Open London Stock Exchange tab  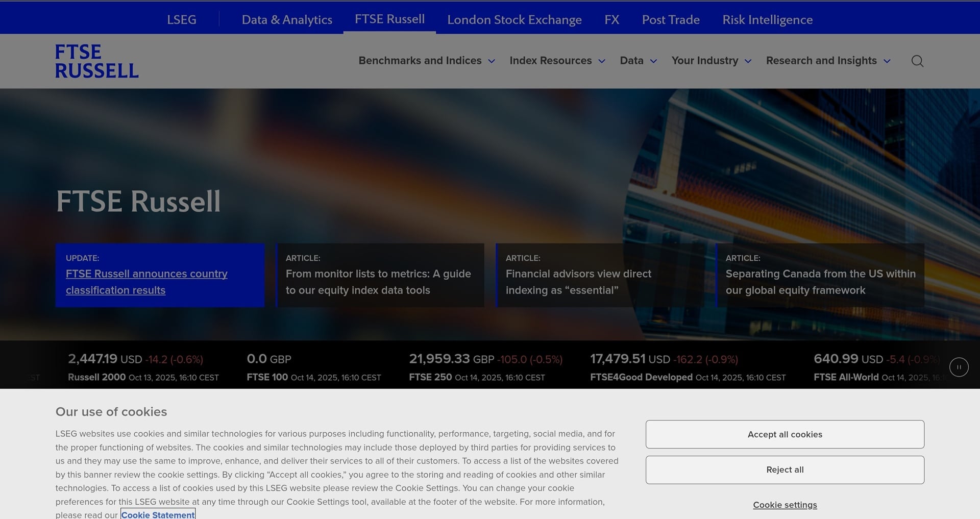514,19
